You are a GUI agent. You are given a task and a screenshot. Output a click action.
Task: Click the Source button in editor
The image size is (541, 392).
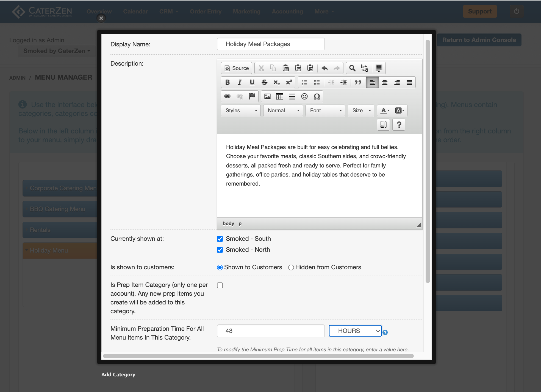pos(237,68)
